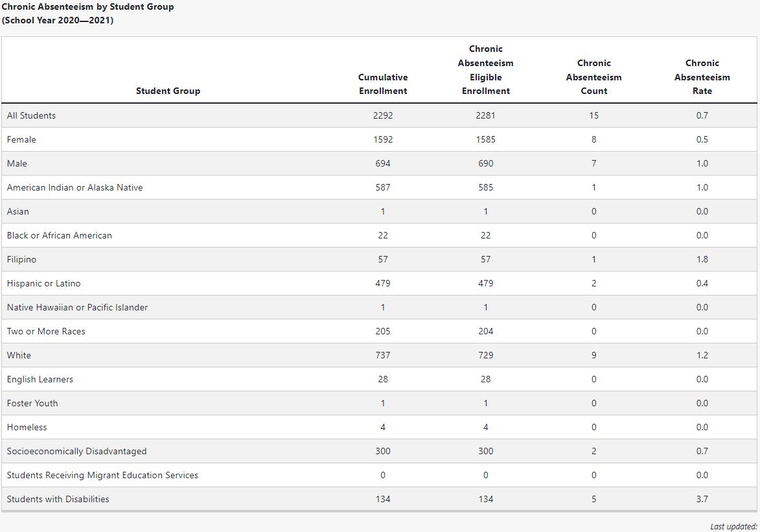Screen dimensions: 760x532
Task: Select Students Receiving Migrant Education Services row
Action: (x=379, y=475)
